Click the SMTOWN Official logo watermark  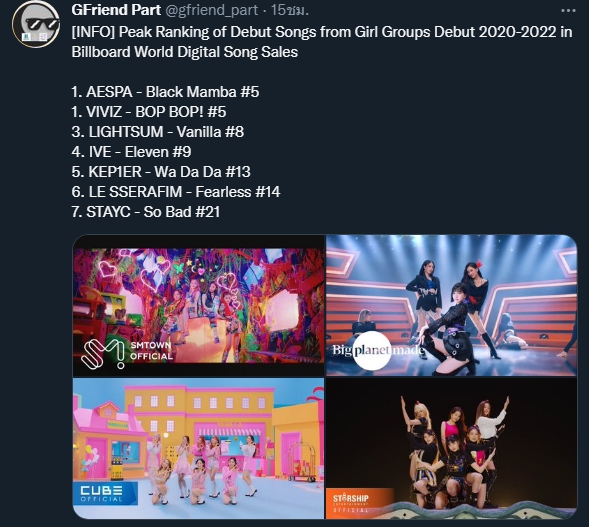127,353
